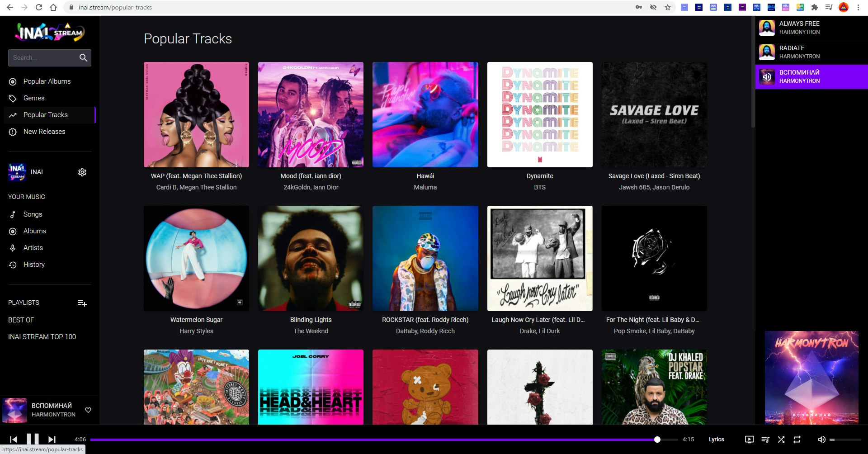Click the song progress bar
The image size is (868, 454).
coord(384,440)
